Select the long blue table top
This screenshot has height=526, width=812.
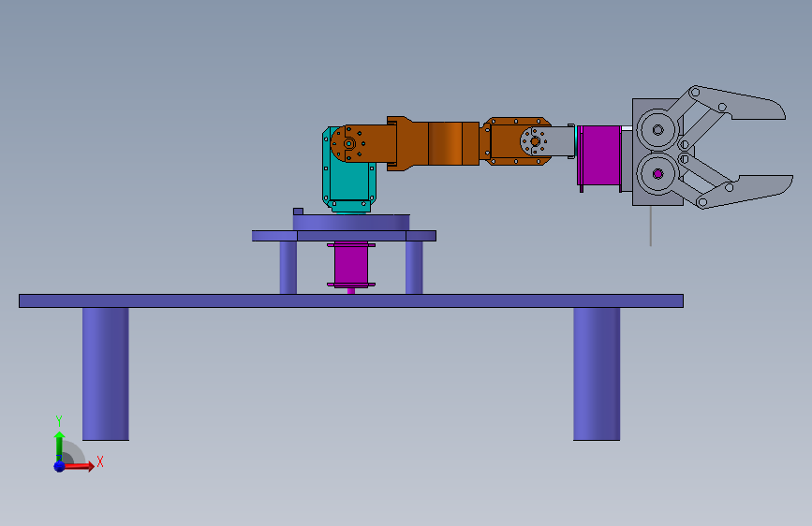(351, 300)
